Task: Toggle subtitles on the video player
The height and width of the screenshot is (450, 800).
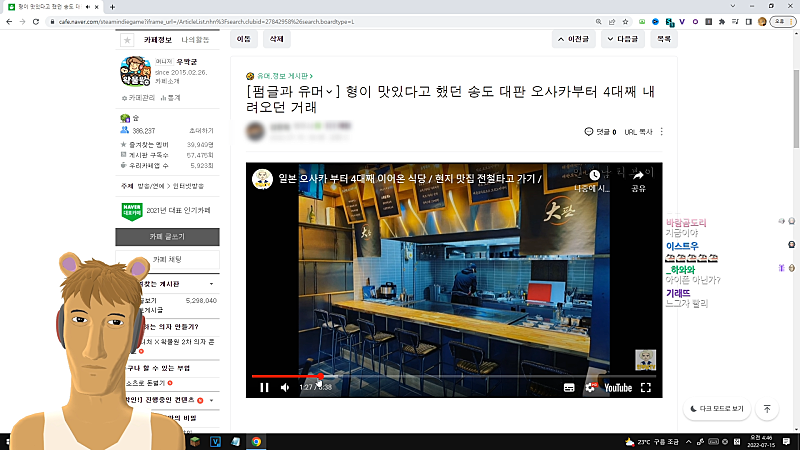Action: coord(569,387)
